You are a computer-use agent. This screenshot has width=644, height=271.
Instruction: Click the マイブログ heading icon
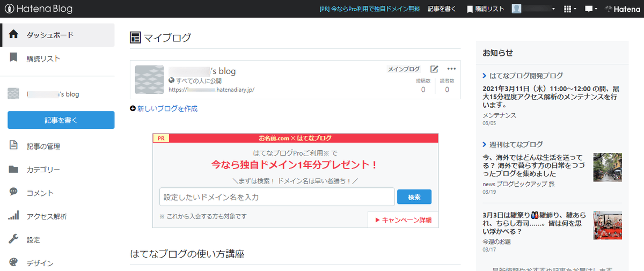coord(135,38)
